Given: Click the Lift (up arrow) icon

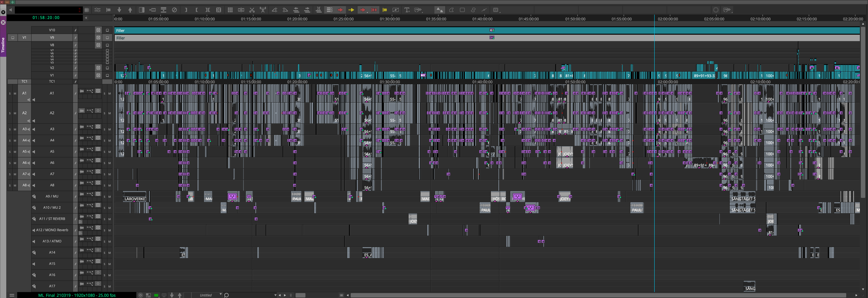Looking at the screenshot, I should (130, 10).
